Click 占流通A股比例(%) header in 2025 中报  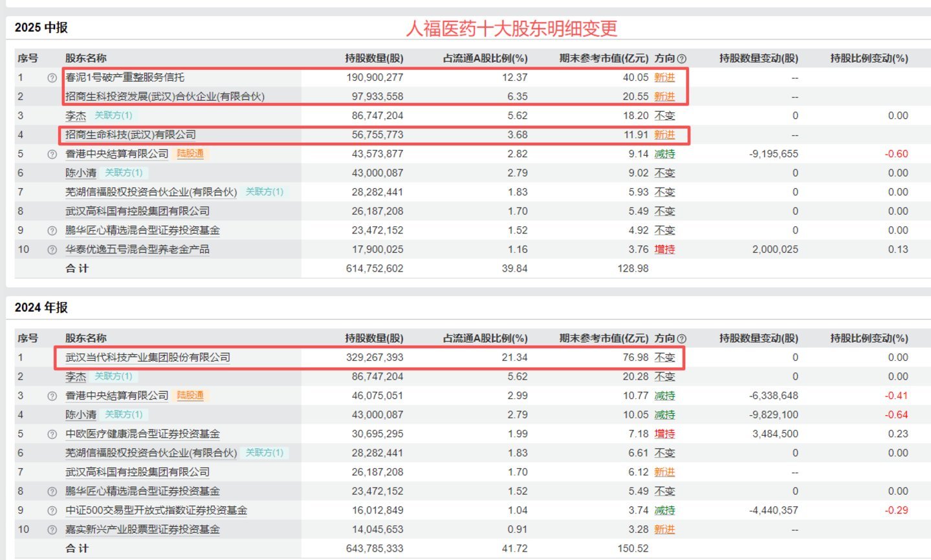pos(485,58)
